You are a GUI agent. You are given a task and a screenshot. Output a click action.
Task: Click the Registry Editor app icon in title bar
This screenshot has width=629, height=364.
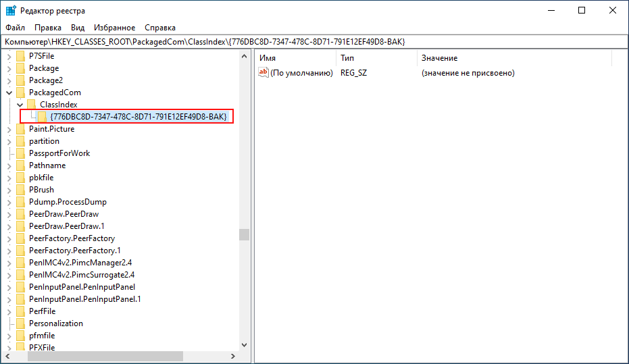[x=10, y=10]
